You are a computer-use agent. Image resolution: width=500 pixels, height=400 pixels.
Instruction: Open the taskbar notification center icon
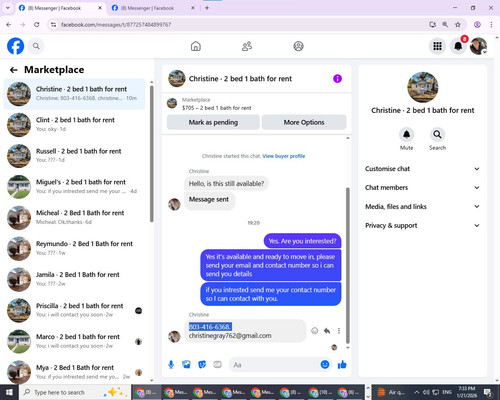(x=488, y=392)
